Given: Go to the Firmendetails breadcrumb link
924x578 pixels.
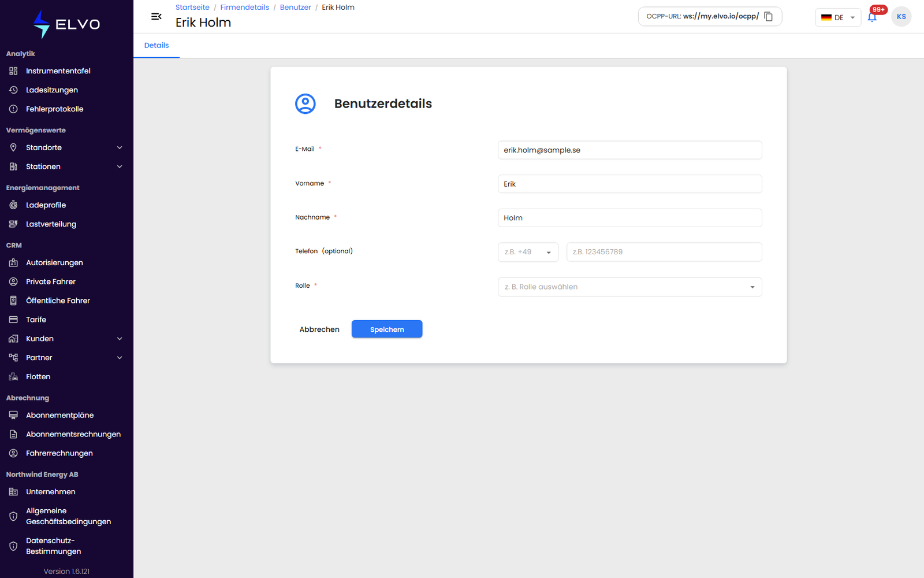Looking at the screenshot, I should coord(244,8).
